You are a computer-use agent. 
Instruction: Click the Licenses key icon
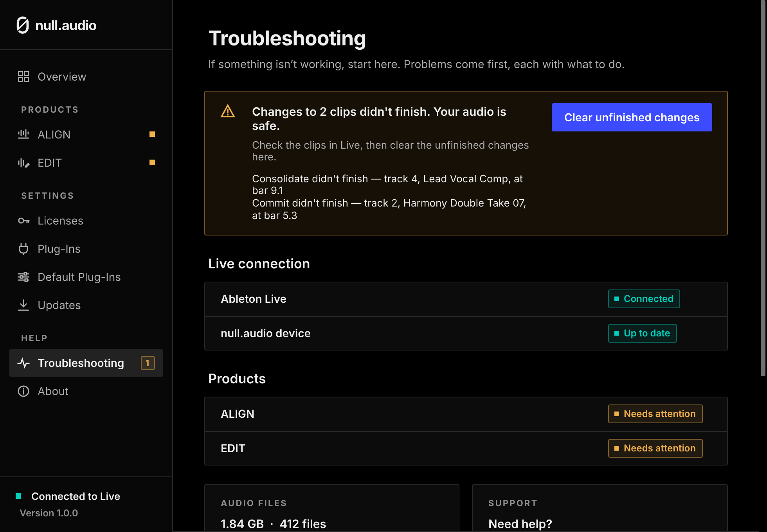tap(23, 221)
